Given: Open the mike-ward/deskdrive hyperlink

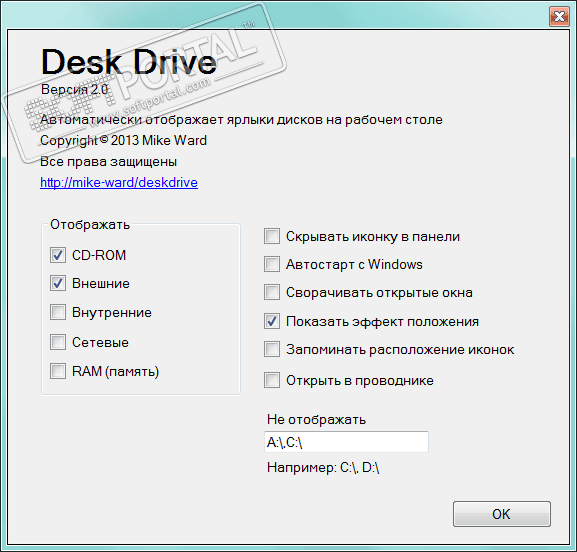Looking at the screenshot, I should click(119, 183).
